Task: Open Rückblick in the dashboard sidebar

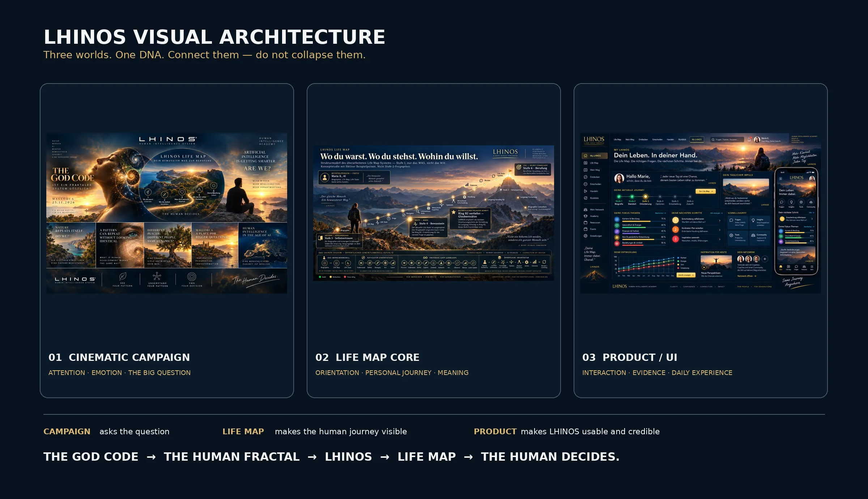Action: [592, 198]
